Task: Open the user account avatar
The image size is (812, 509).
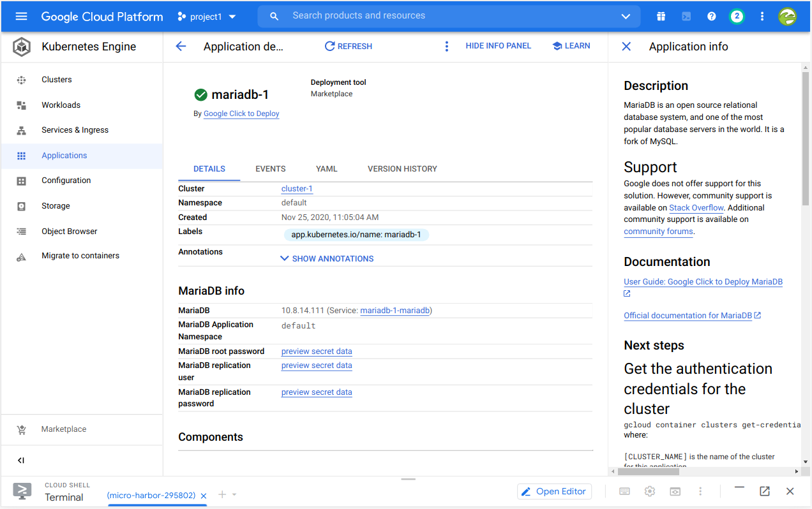Action: (788, 17)
